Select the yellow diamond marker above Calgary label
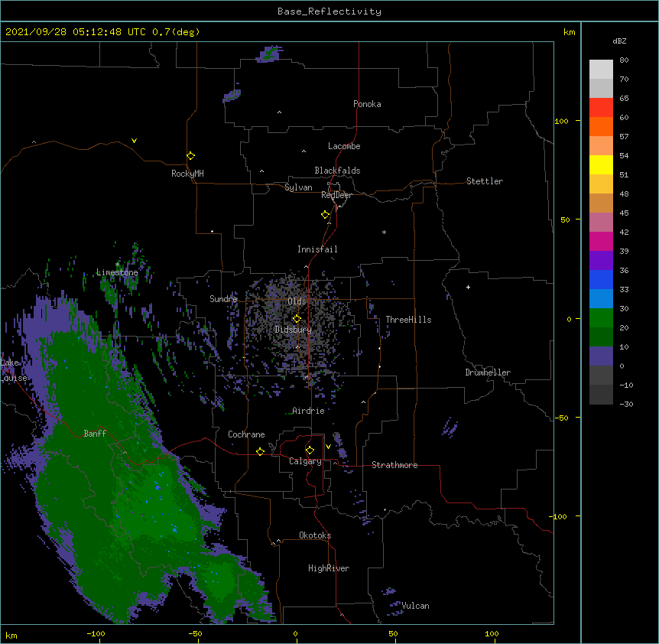Image resolution: width=659 pixels, height=644 pixels. pos(310,450)
